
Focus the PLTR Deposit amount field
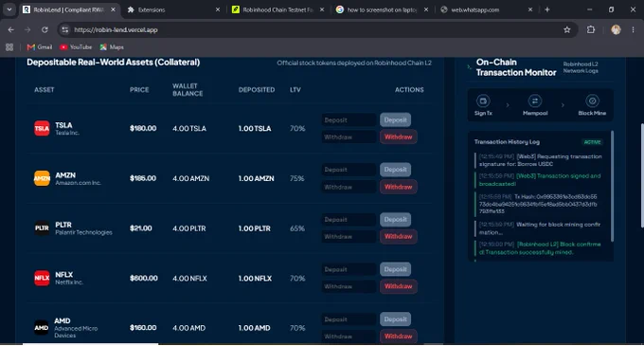pos(349,219)
